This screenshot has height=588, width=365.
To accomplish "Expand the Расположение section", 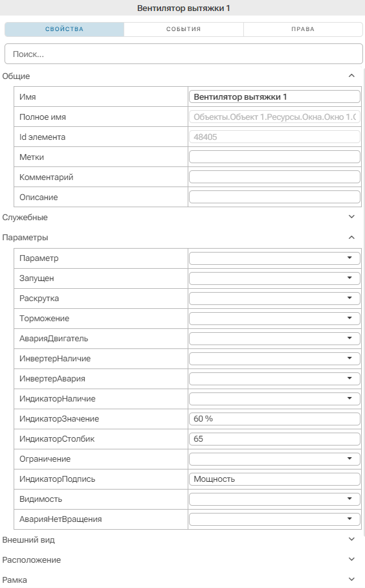I will tap(351, 560).
